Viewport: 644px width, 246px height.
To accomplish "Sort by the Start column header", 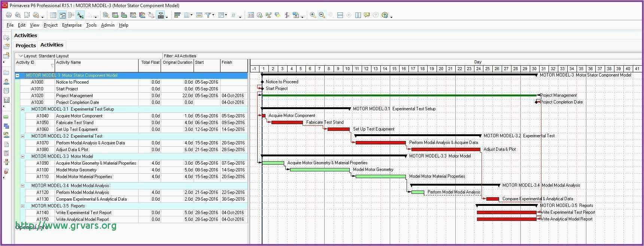I will [x=207, y=65].
